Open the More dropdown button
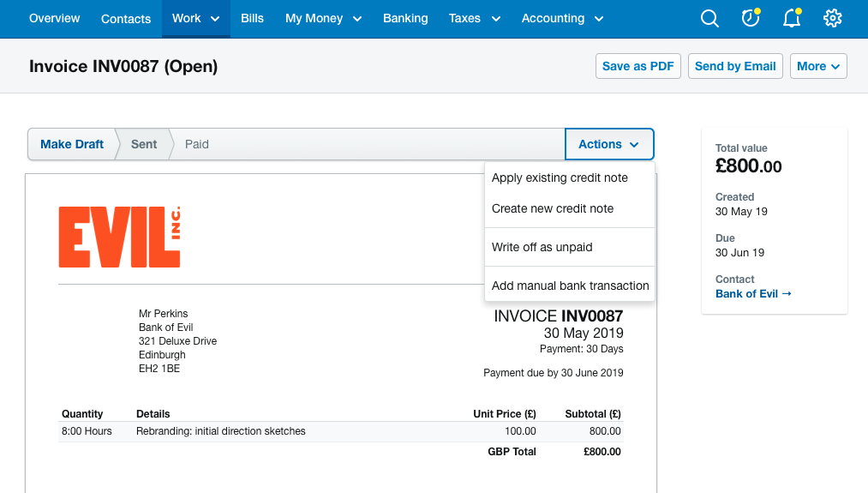868x493 pixels. [818, 66]
